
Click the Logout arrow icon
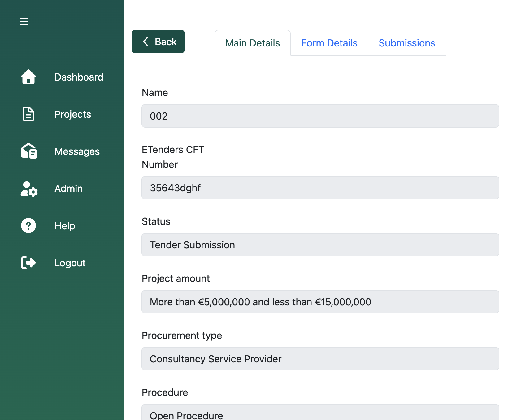28,263
